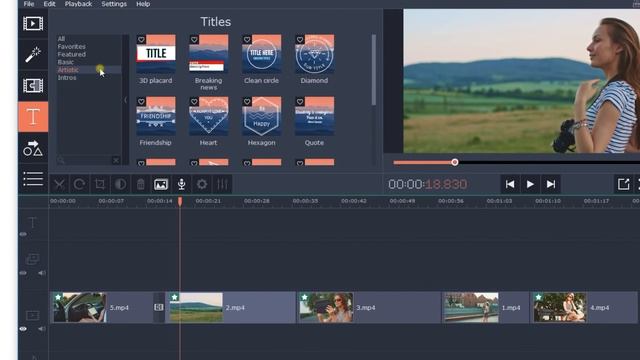This screenshot has height=360, width=640.
Task: Select the Heart title thumbnail
Action: point(209,116)
